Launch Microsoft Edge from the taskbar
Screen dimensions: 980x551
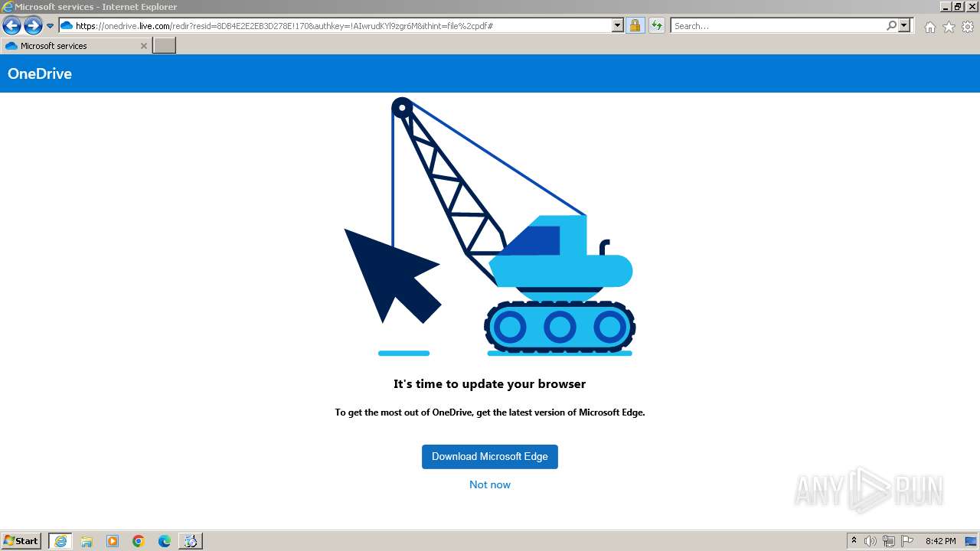click(165, 541)
